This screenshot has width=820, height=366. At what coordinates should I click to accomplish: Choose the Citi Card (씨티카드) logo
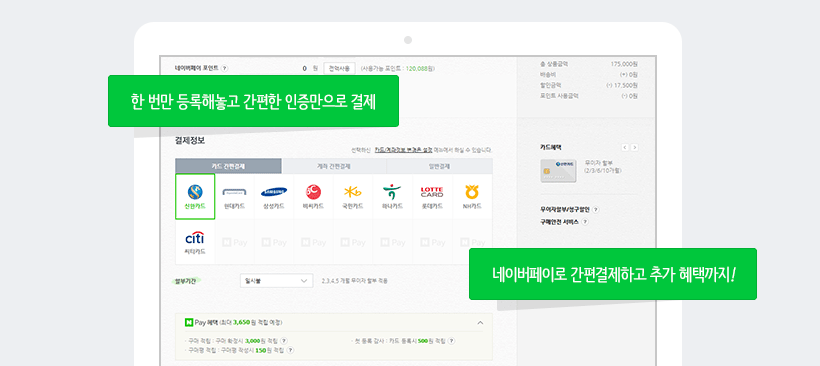[x=195, y=238]
